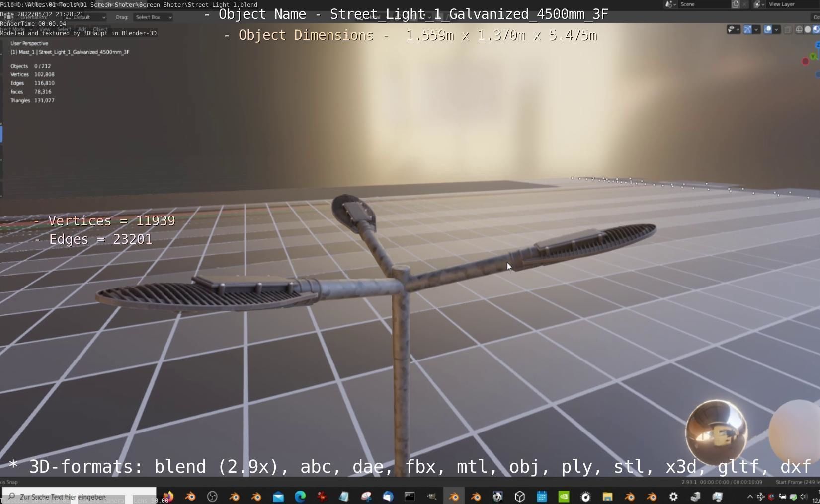Switch to Wireframe viewport shading

tap(799, 29)
